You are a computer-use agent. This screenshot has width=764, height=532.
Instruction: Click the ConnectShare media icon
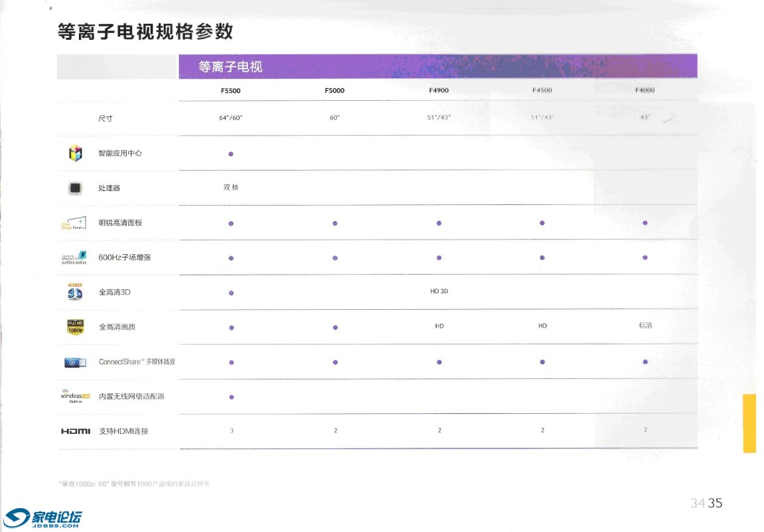pos(75,362)
